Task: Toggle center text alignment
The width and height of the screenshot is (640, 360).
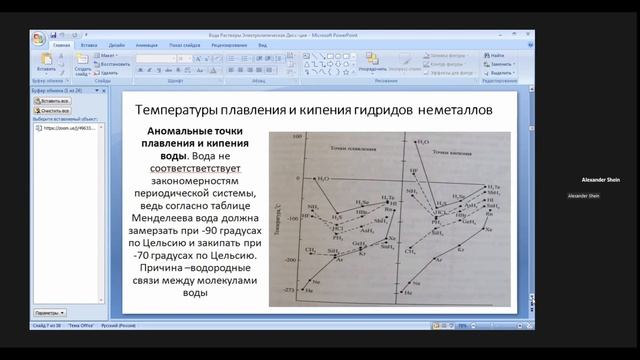Action: point(240,70)
